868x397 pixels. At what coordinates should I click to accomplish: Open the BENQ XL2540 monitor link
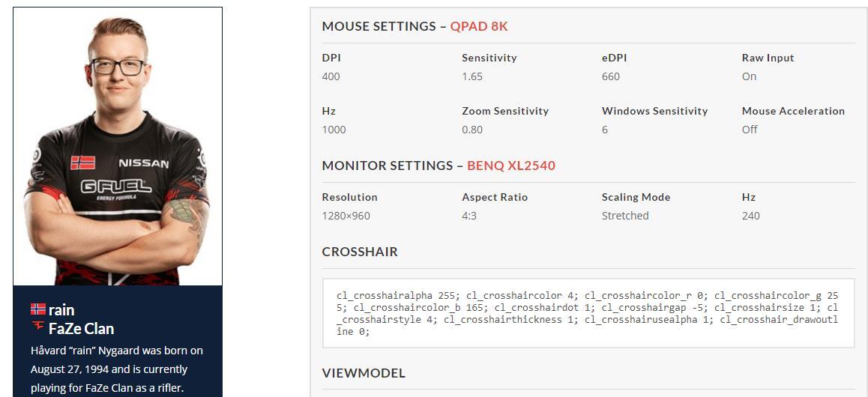point(510,166)
